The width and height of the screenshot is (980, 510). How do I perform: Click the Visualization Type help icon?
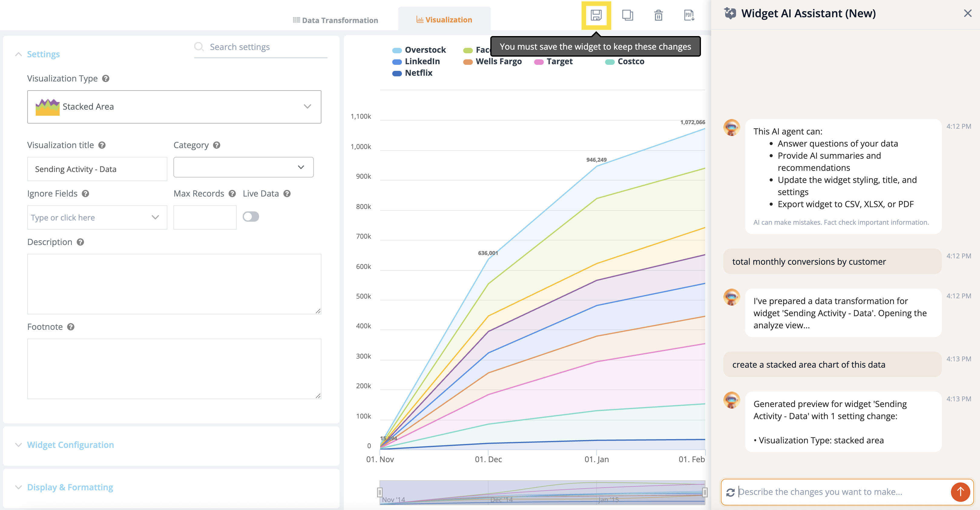(106, 78)
